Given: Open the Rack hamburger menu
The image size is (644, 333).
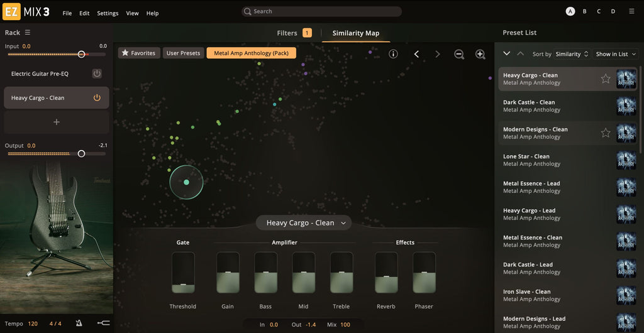Looking at the screenshot, I should [28, 33].
